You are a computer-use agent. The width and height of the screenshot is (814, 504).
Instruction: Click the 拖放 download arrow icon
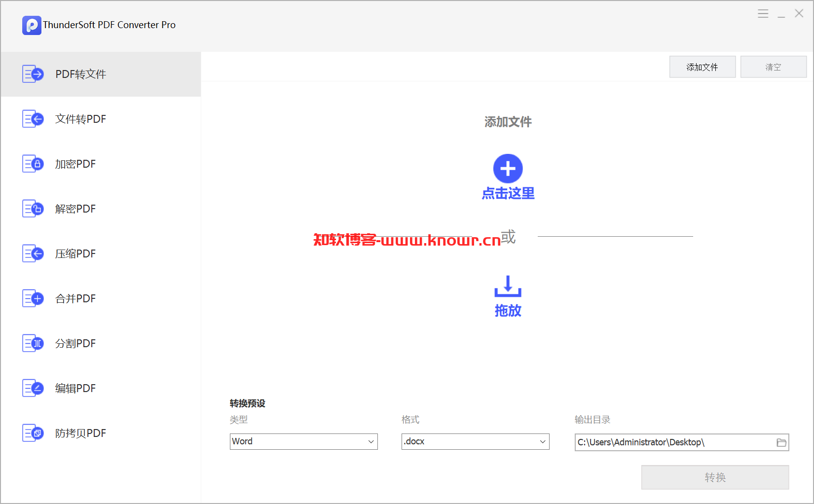508,287
